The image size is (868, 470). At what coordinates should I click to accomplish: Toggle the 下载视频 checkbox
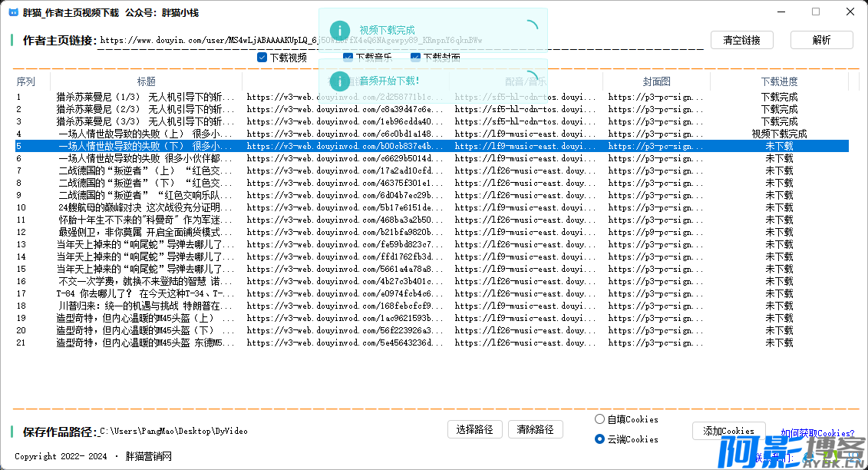pos(262,58)
